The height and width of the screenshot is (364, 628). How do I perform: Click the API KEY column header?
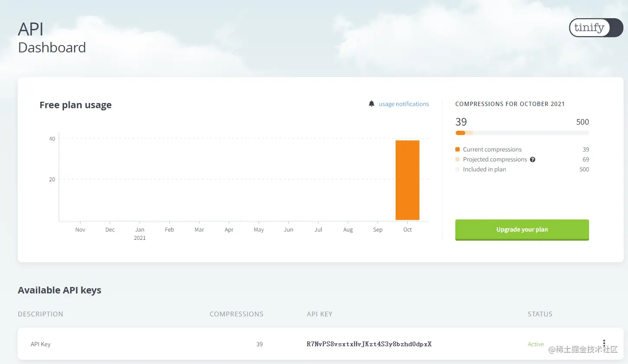(320, 314)
